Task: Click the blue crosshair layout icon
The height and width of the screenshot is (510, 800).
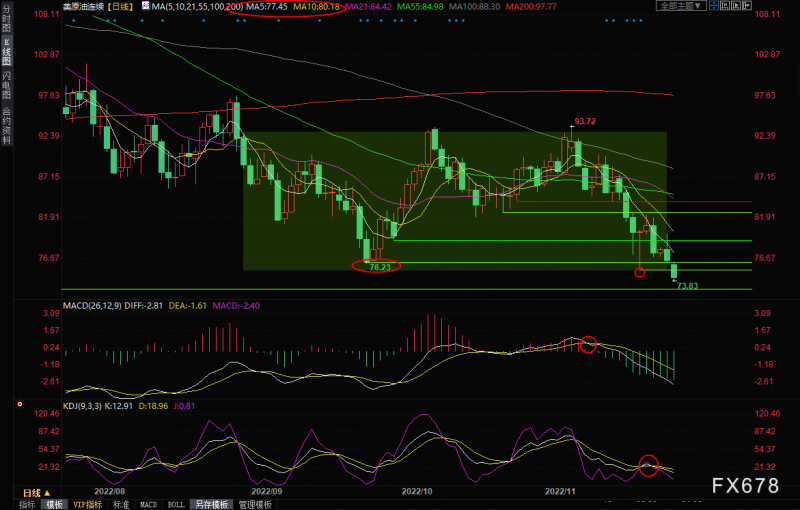Action: tap(714, 5)
